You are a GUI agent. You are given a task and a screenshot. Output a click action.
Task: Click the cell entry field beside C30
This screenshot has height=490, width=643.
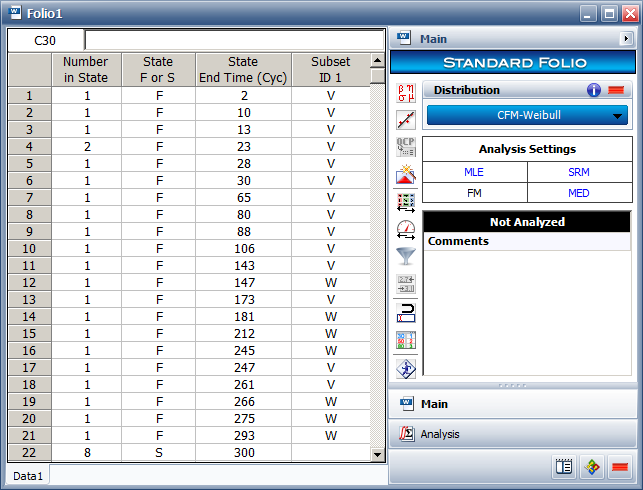(x=234, y=40)
